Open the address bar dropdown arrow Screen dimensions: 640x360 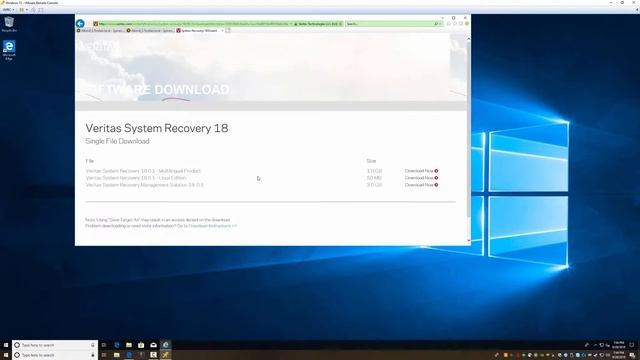click(x=291, y=24)
